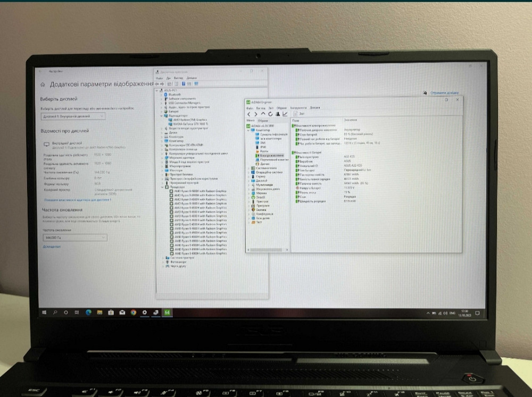This screenshot has height=397, width=532.
Task: Click the Звіт report button in AIDA64
Action: coord(300,114)
